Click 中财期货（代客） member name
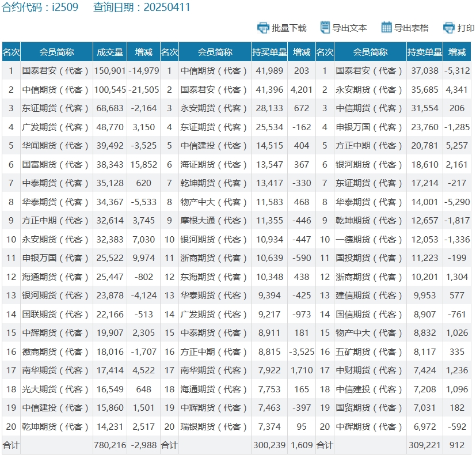The height and width of the screenshot is (458, 476). [369, 370]
